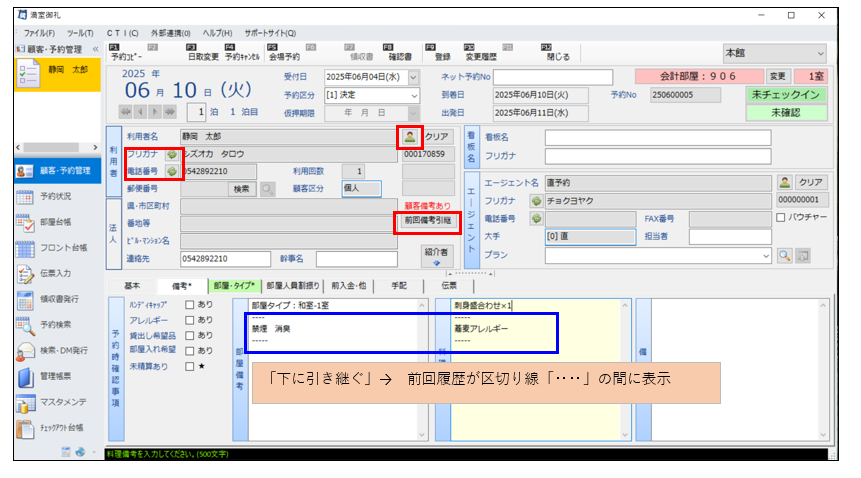861x478 pixels.
Task: Select 伝票入力 in the sidebar
Action: click(54, 274)
